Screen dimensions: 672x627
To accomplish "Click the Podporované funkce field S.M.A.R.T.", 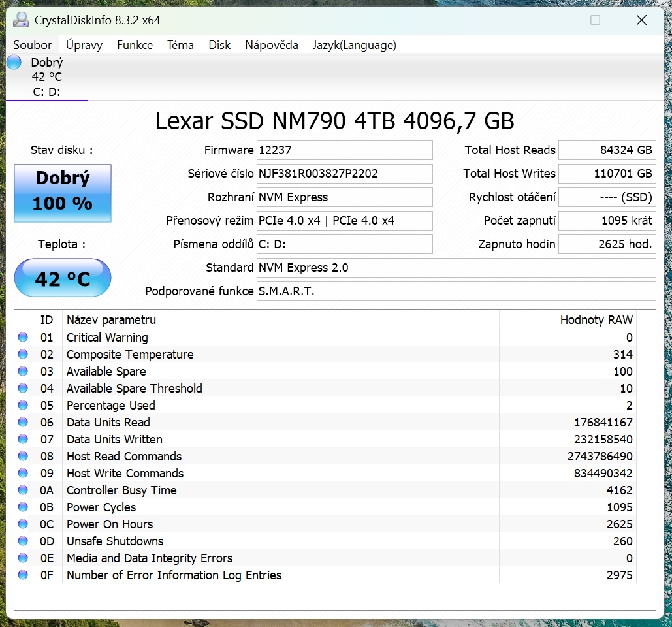I will coord(456,291).
